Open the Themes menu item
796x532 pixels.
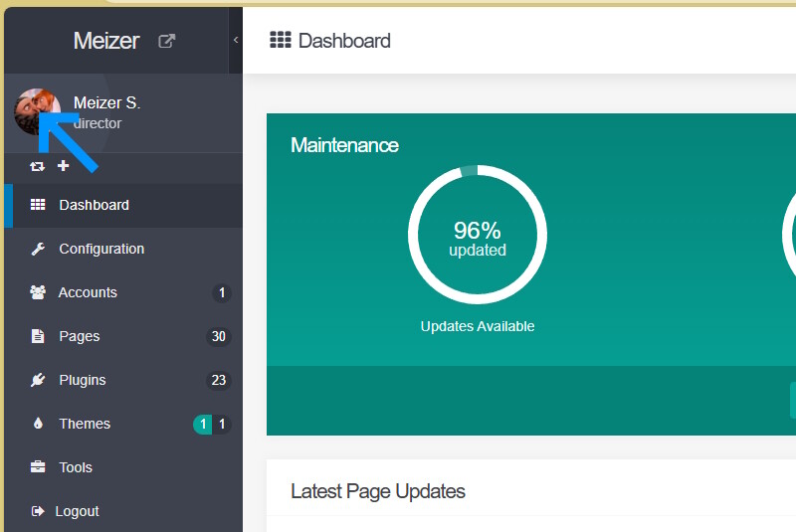pyautogui.click(x=123, y=424)
